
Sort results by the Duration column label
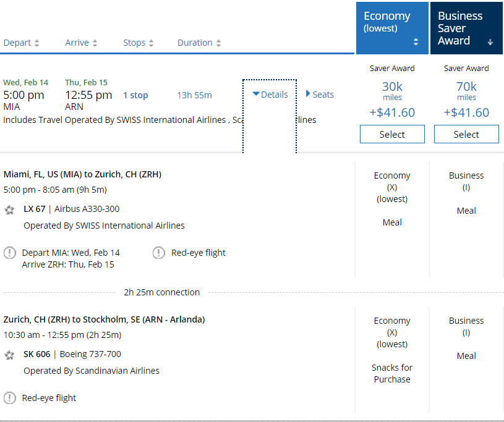195,43
